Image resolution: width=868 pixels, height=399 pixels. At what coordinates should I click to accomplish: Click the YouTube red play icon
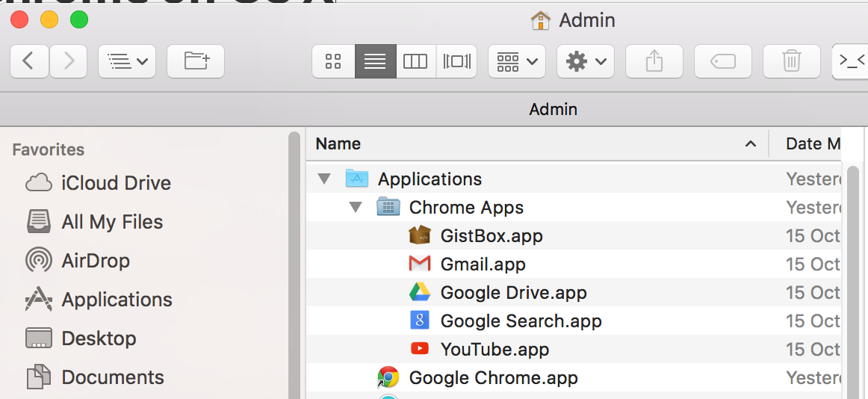[420, 349]
